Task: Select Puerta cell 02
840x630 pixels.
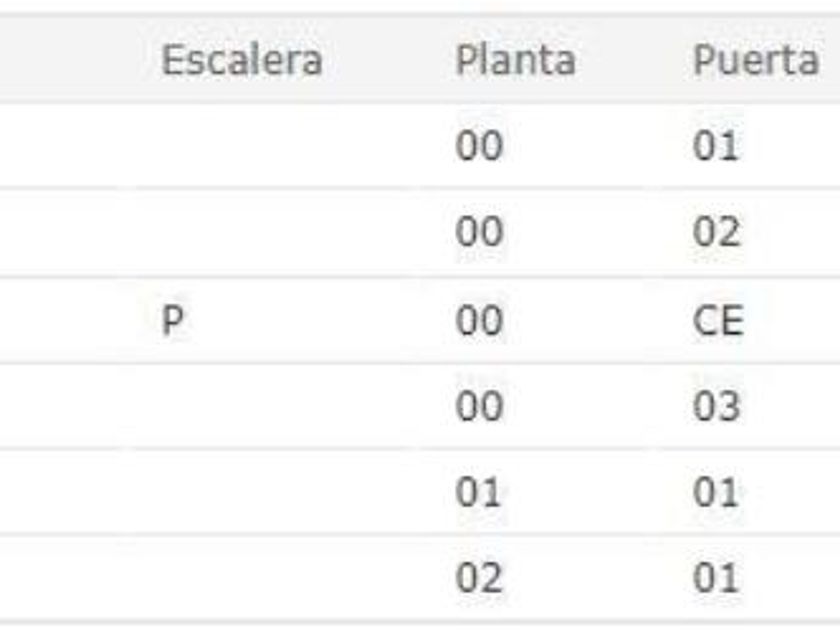Action: tap(717, 234)
